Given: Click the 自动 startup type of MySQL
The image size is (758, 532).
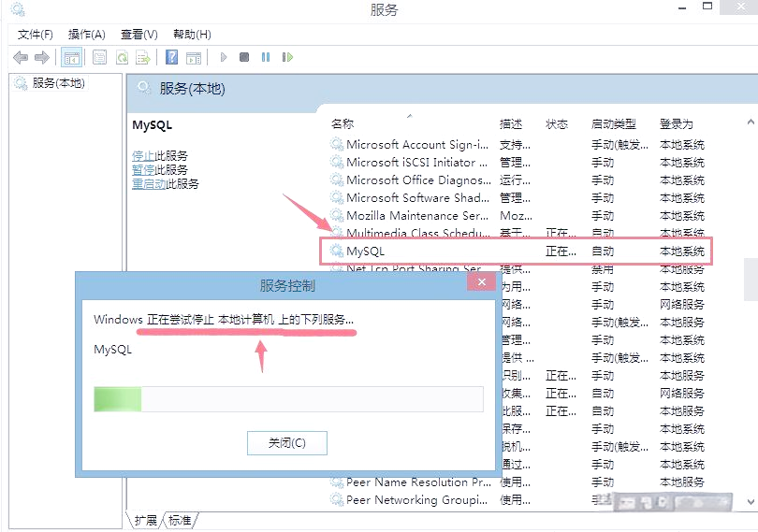Looking at the screenshot, I should pyautogui.click(x=603, y=252).
